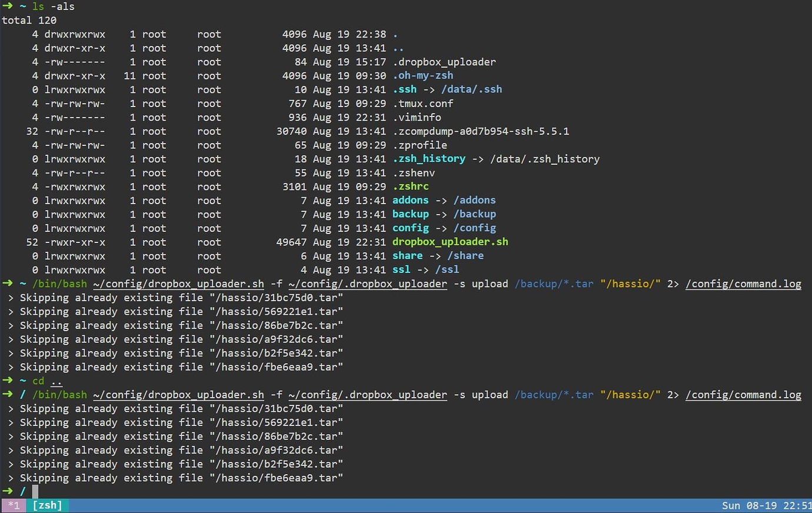Screen dimensions: 812x513
Task: Click the .tmux.conf file entry
Action: click(x=422, y=103)
